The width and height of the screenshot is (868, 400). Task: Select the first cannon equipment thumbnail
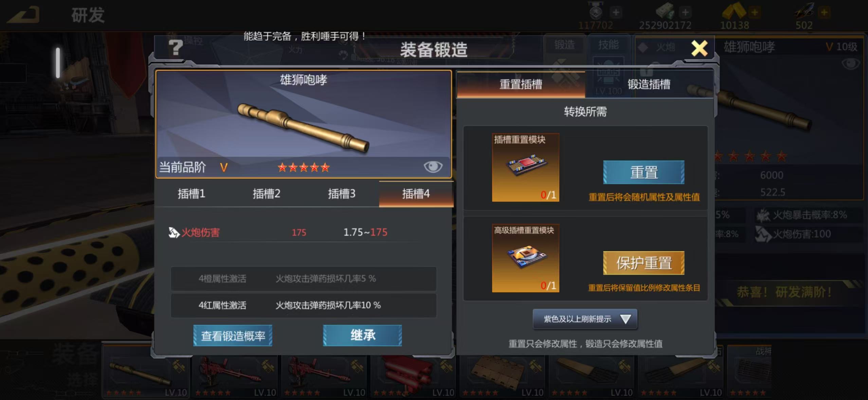[x=145, y=372]
